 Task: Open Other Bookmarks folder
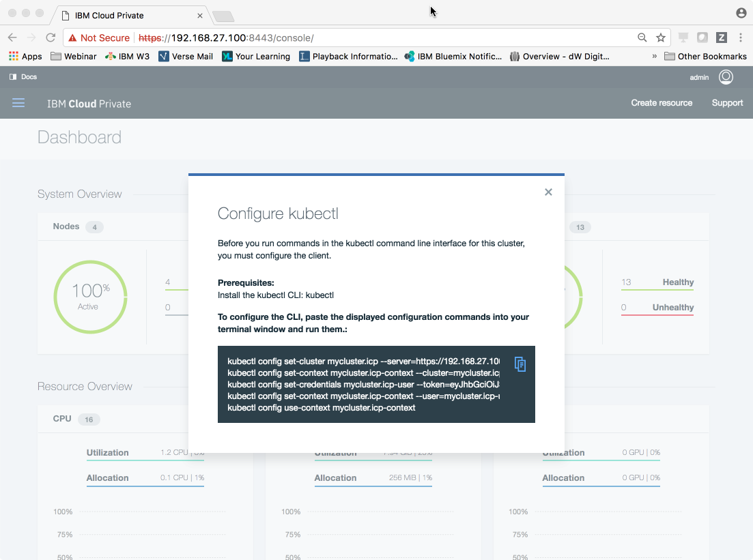[705, 56]
